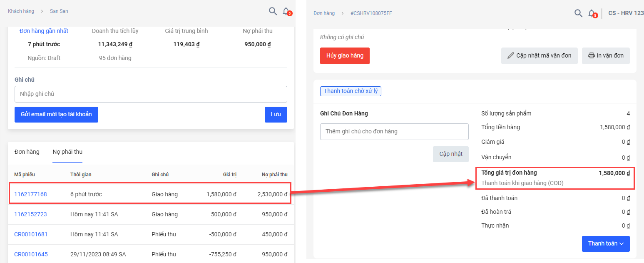Open the CS - HRV 123 account menu

tap(626, 13)
